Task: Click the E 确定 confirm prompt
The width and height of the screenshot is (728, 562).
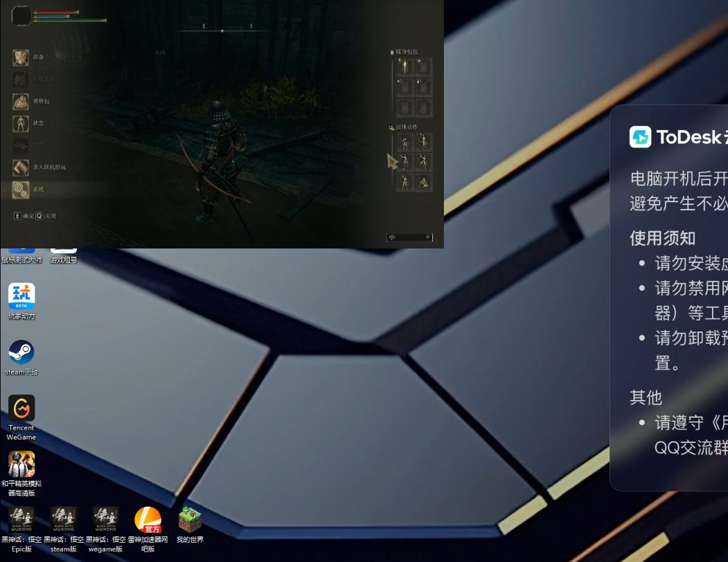Action: coord(24,216)
